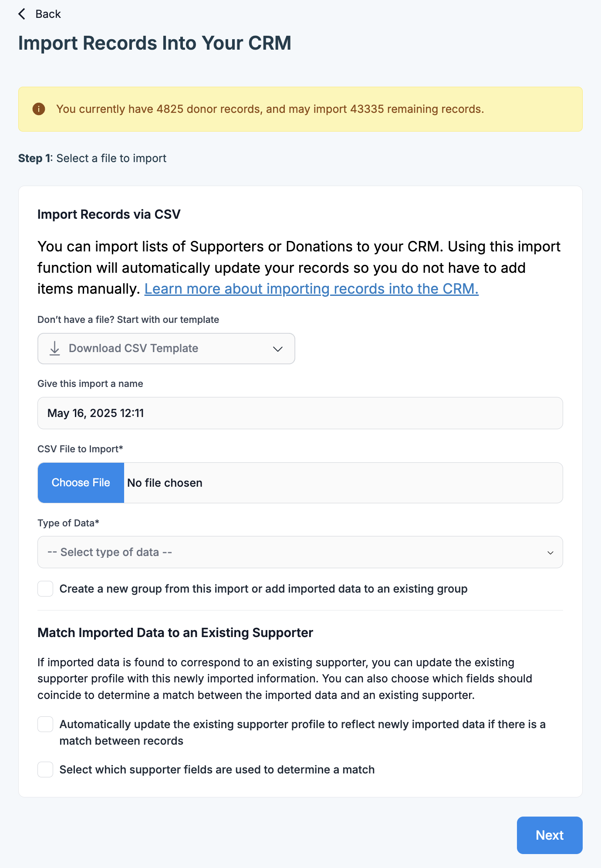
Task: Enable automatically update existing supporter profile
Action: coord(45,724)
